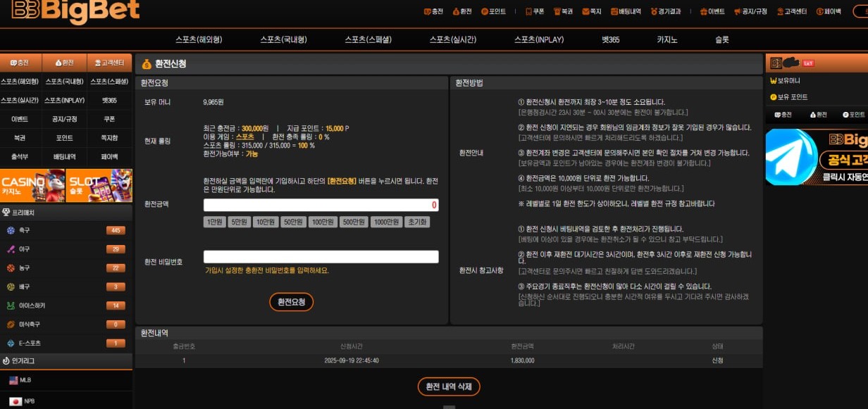Switch to 스포츠(해외형) in main navigation
Screen dimensions: 868x409
(x=199, y=39)
